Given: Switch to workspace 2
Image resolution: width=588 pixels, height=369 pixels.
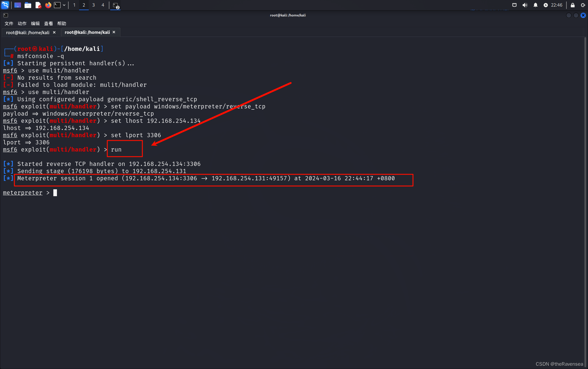Looking at the screenshot, I should point(84,5).
